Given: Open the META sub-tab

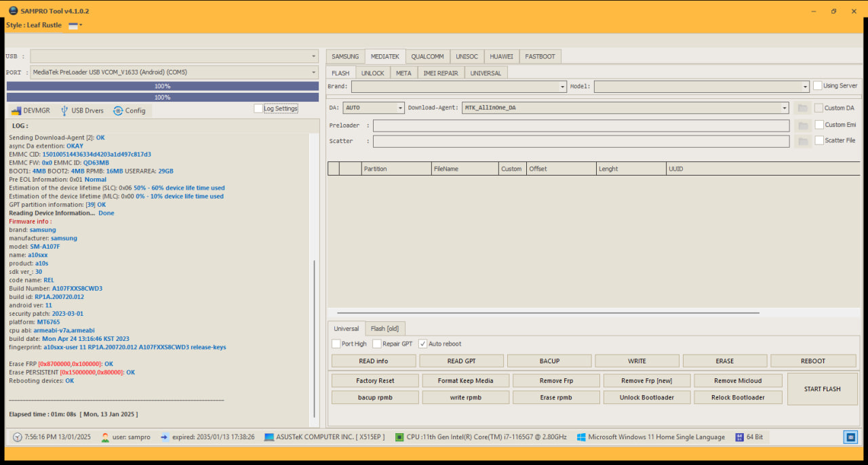Looking at the screenshot, I should [x=403, y=73].
